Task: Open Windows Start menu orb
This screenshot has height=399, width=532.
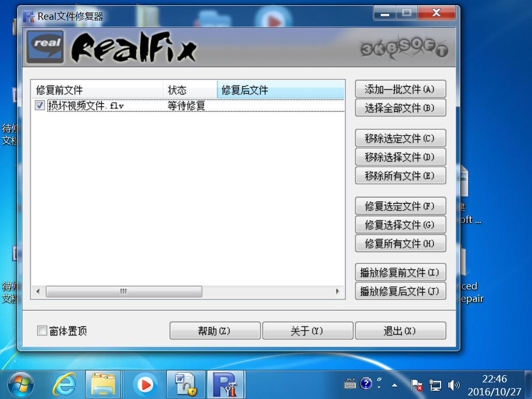Action: point(21,385)
